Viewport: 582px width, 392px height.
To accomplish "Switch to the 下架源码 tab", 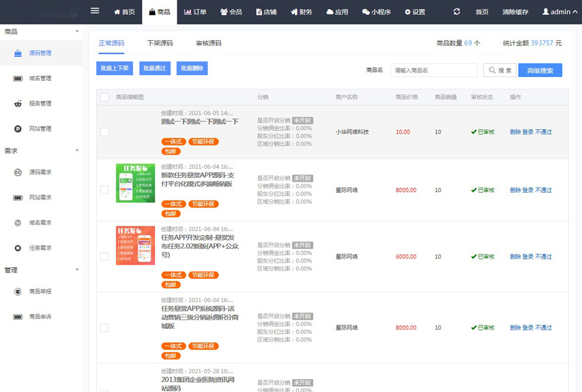I will pyautogui.click(x=160, y=43).
